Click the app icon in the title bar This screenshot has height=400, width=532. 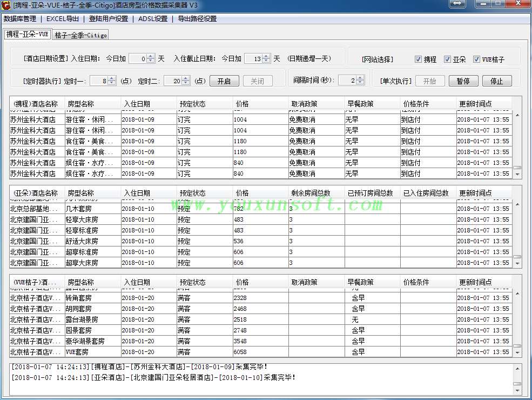pos(6,5)
